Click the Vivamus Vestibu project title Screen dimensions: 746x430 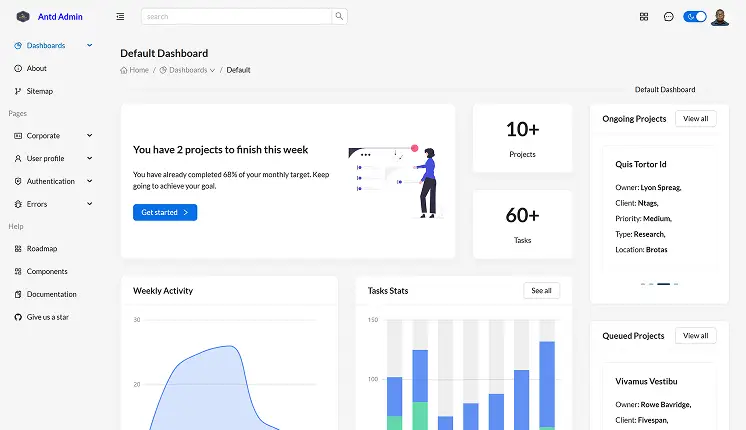click(x=646, y=381)
